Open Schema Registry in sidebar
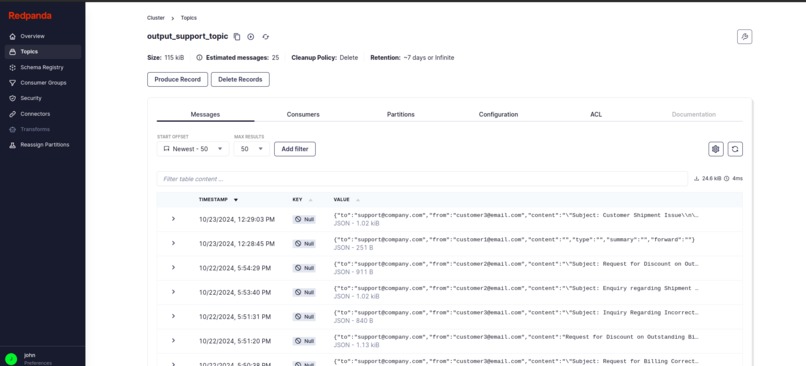The height and width of the screenshot is (366, 806). click(43, 67)
